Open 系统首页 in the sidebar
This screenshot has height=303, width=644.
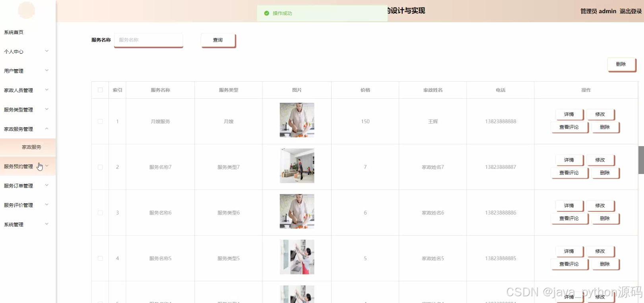pos(28,32)
